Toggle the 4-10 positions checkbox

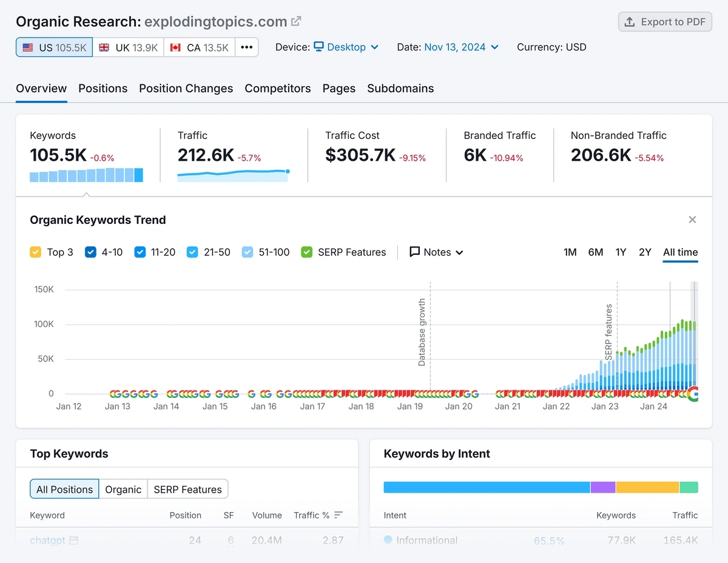(x=91, y=252)
